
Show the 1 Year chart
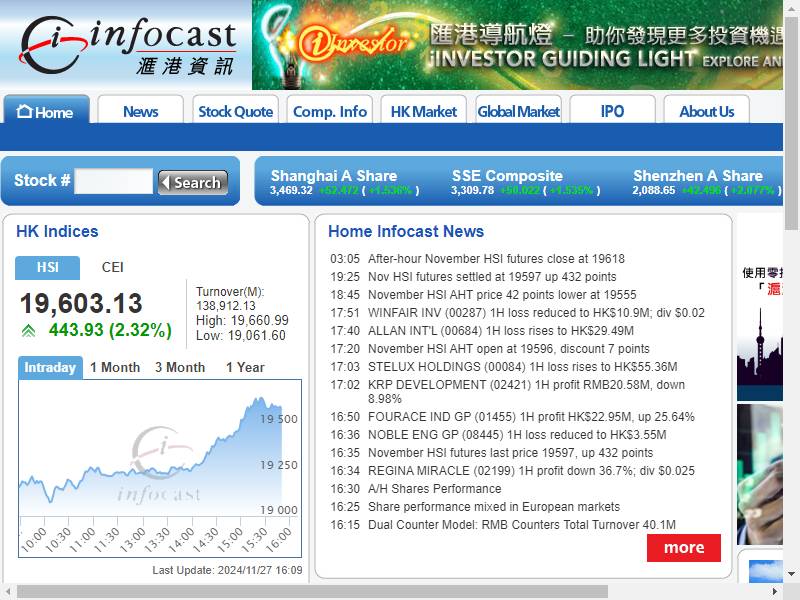245,367
